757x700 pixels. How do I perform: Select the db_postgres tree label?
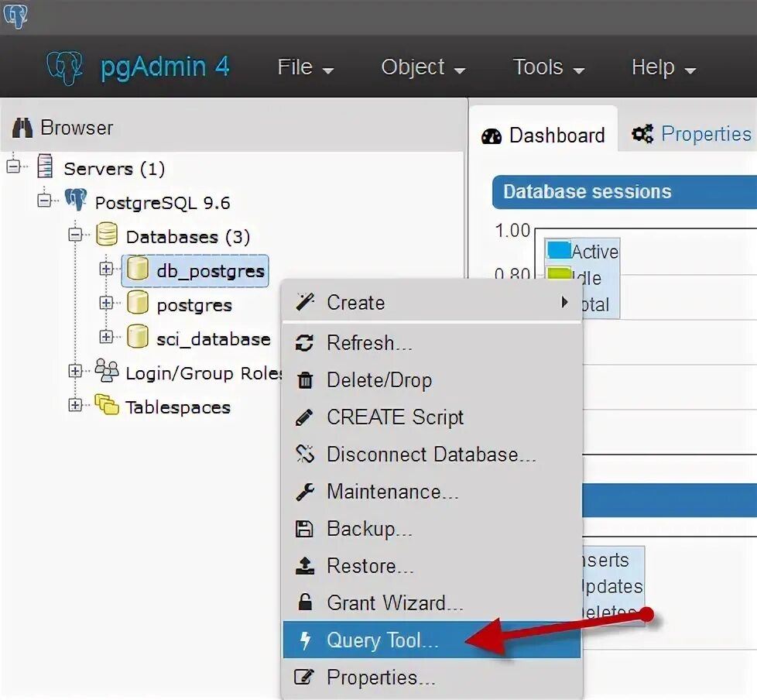211,271
